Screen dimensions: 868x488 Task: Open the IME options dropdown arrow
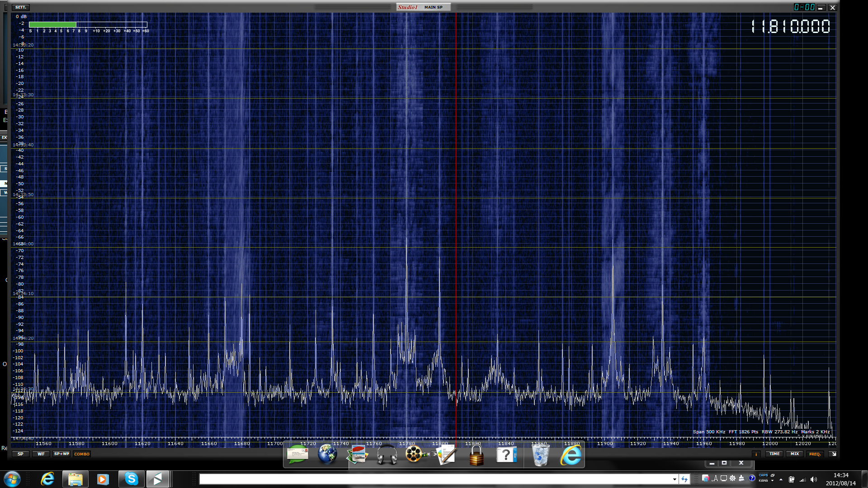coord(772,481)
